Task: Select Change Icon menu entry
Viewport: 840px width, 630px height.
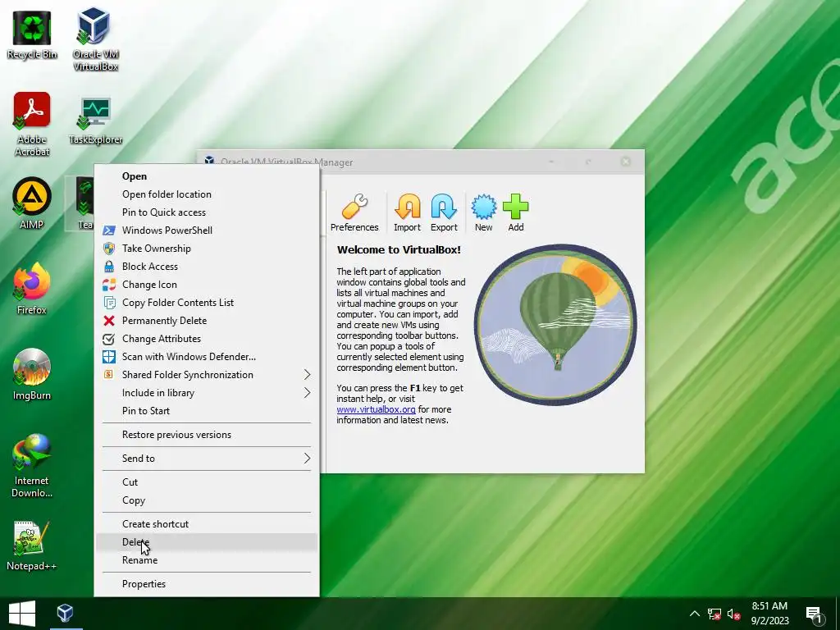Action: [x=207, y=285]
